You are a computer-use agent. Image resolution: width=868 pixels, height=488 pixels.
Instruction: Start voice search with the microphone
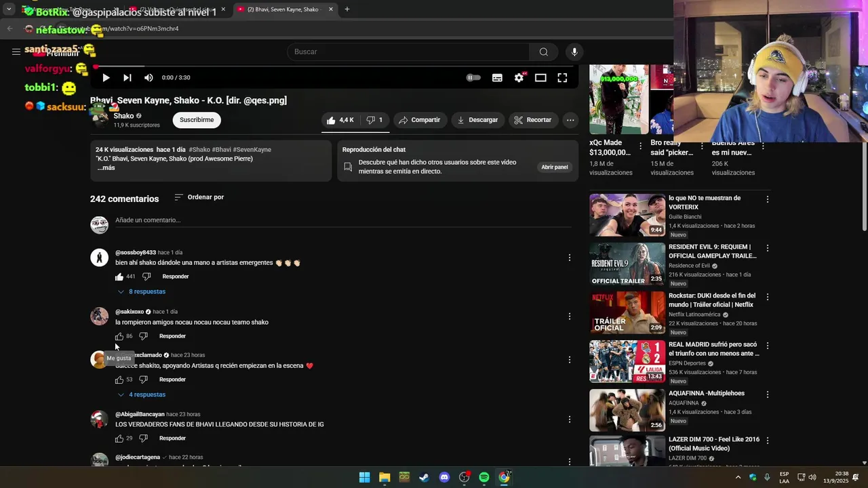coord(574,52)
